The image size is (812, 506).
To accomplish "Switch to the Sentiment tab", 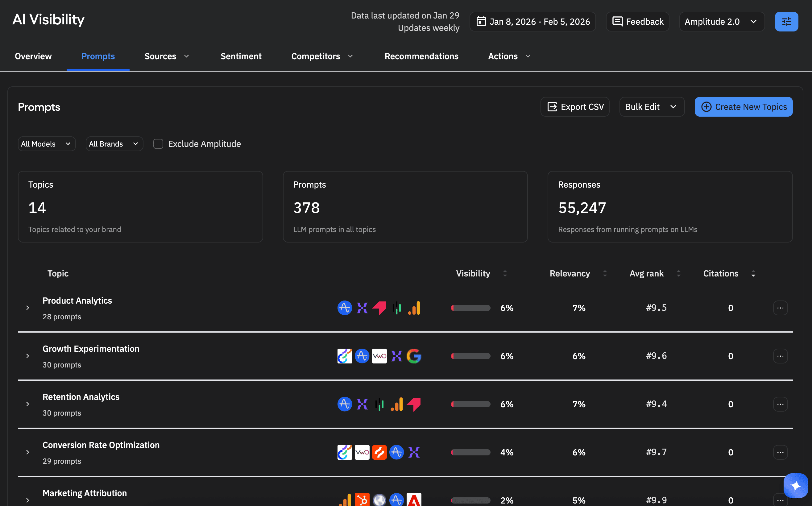I will point(241,56).
